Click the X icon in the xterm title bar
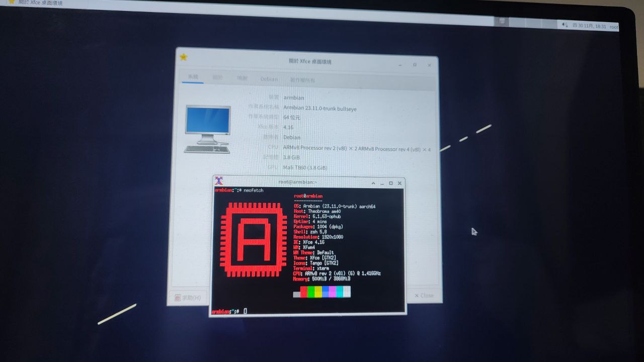 (219, 181)
